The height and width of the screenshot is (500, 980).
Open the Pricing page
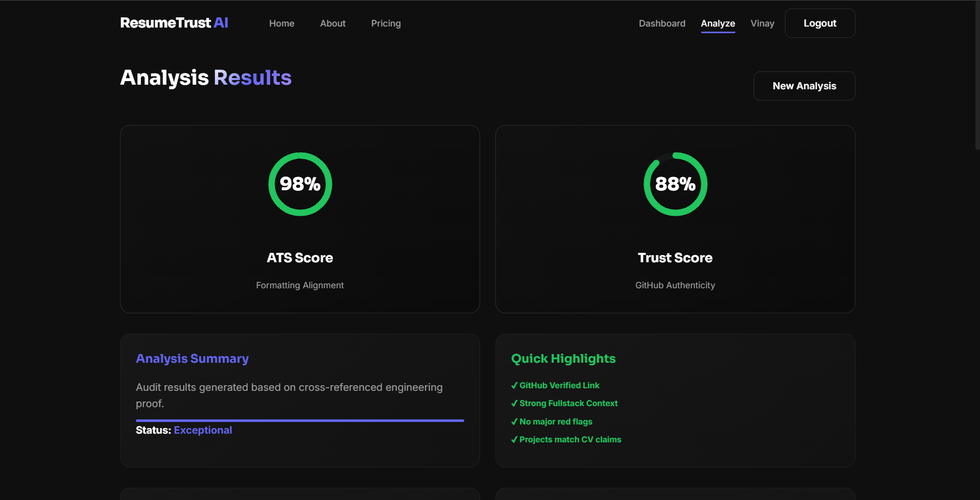pos(386,23)
